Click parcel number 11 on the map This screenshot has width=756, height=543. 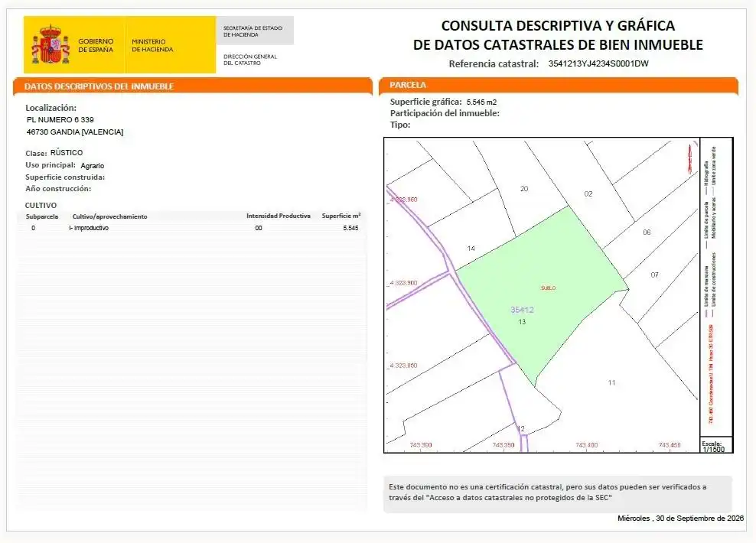[611, 382]
